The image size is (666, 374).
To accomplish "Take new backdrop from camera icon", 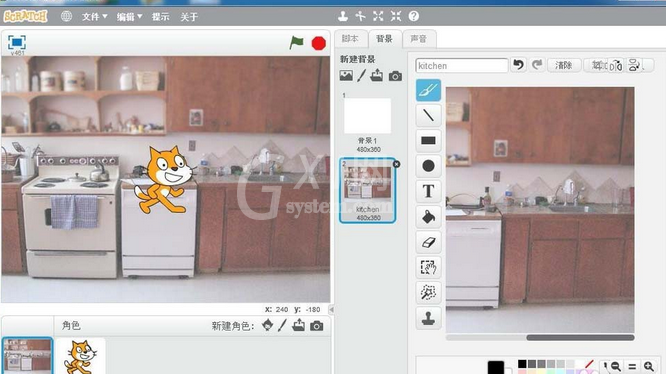I will pyautogui.click(x=395, y=76).
